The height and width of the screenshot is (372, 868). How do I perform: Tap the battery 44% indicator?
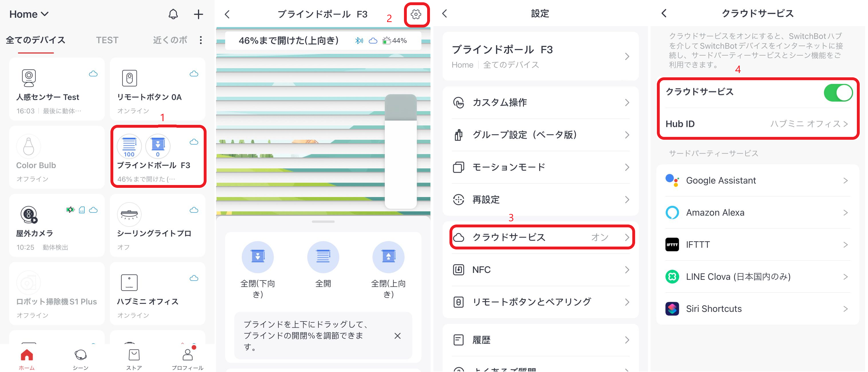point(395,41)
